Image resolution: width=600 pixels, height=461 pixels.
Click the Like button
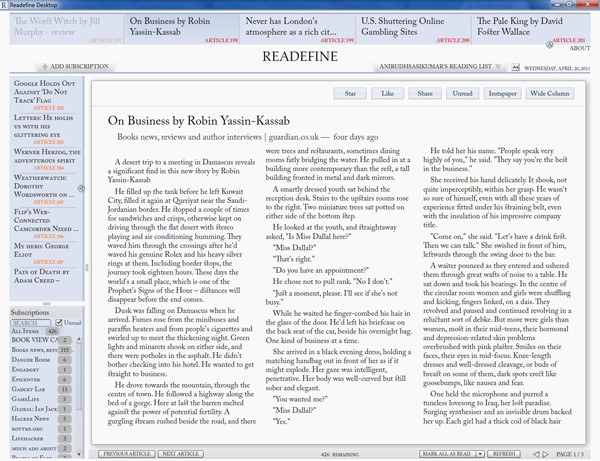coord(387,93)
